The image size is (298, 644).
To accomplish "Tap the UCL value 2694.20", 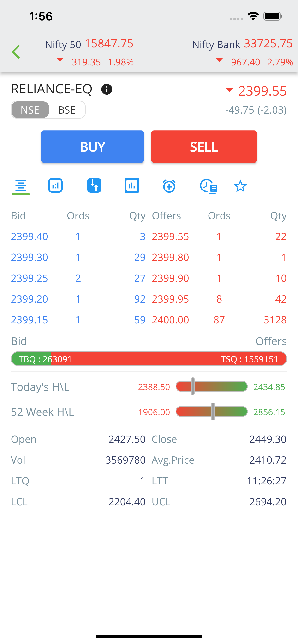I will pos(268,501).
